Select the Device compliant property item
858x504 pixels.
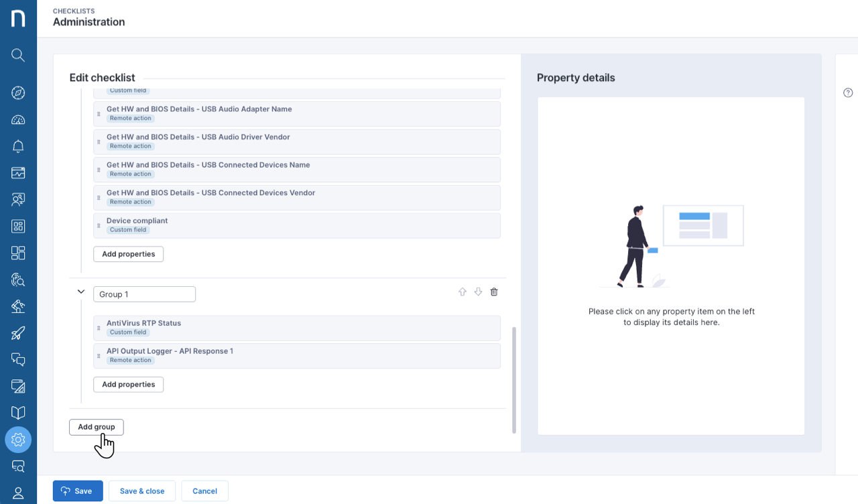click(297, 225)
